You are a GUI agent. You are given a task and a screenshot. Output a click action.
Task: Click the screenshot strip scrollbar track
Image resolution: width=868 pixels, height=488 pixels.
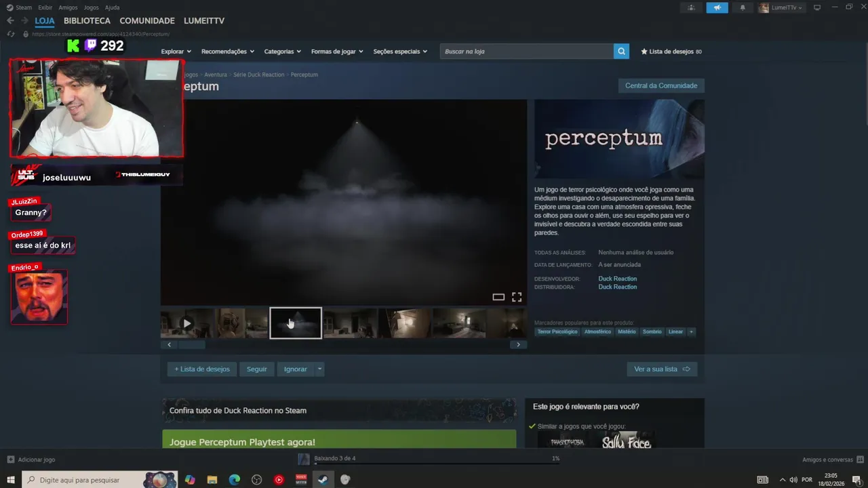click(343, 344)
